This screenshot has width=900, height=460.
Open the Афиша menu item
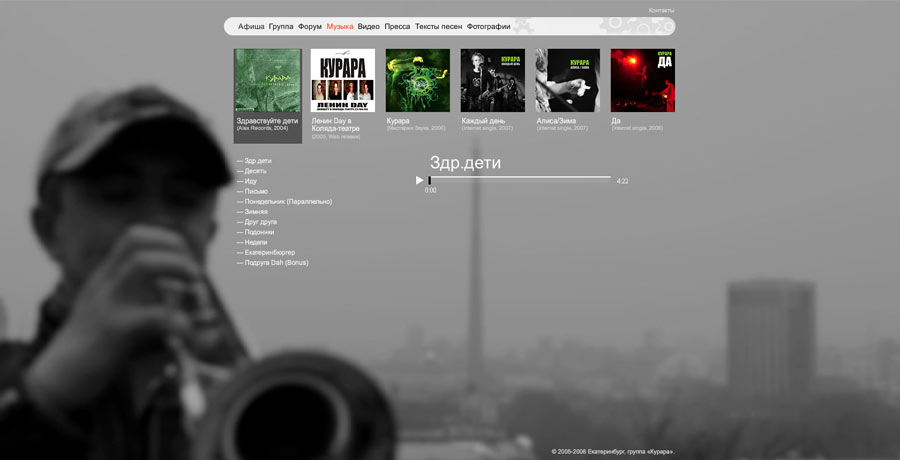[251, 26]
